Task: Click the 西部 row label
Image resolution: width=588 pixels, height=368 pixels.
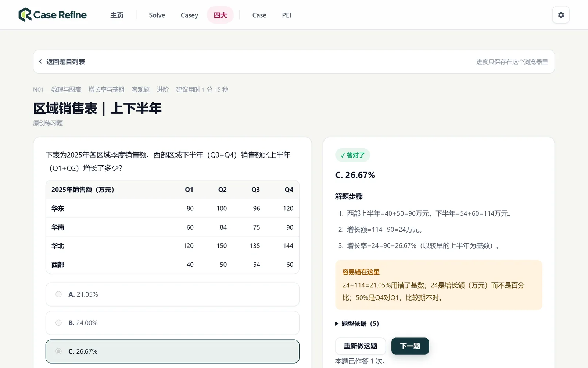Action: [58, 265]
